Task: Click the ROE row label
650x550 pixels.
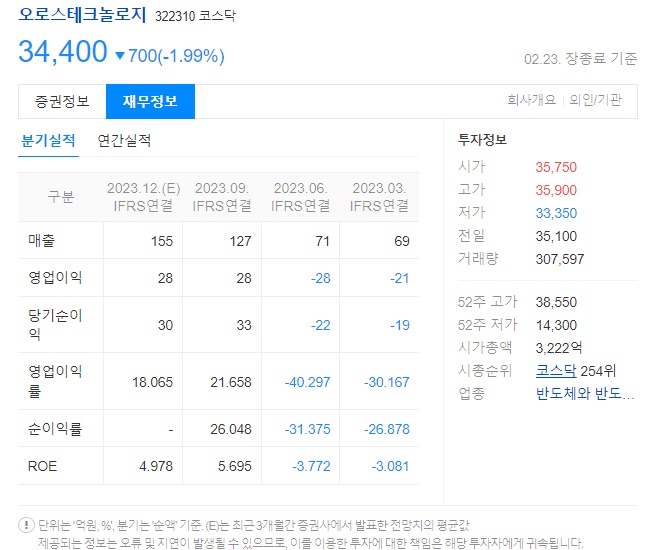Action: pyautogui.click(x=42, y=466)
